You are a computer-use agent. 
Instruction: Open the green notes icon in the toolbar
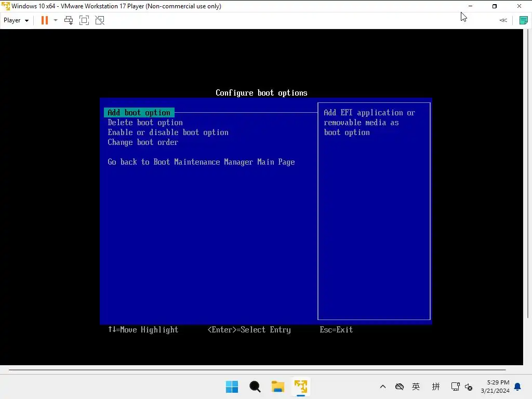coord(524,20)
